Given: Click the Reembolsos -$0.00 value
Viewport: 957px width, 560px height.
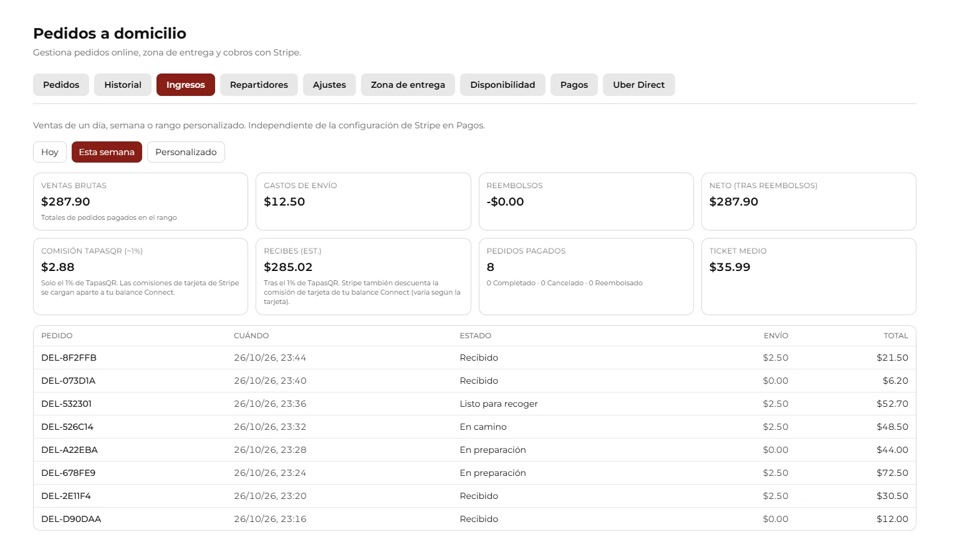Looking at the screenshot, I should click(x=505, y=202).
